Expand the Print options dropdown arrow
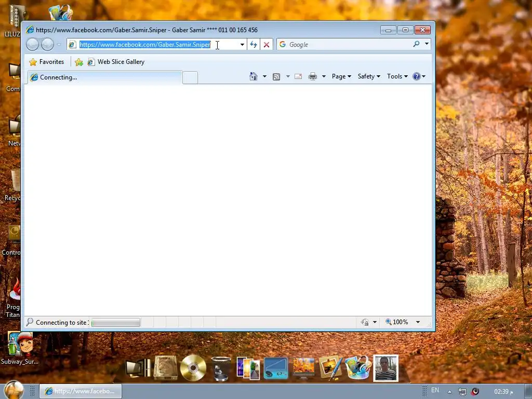Screen dimensions: 532x399 tap(324, 76)
